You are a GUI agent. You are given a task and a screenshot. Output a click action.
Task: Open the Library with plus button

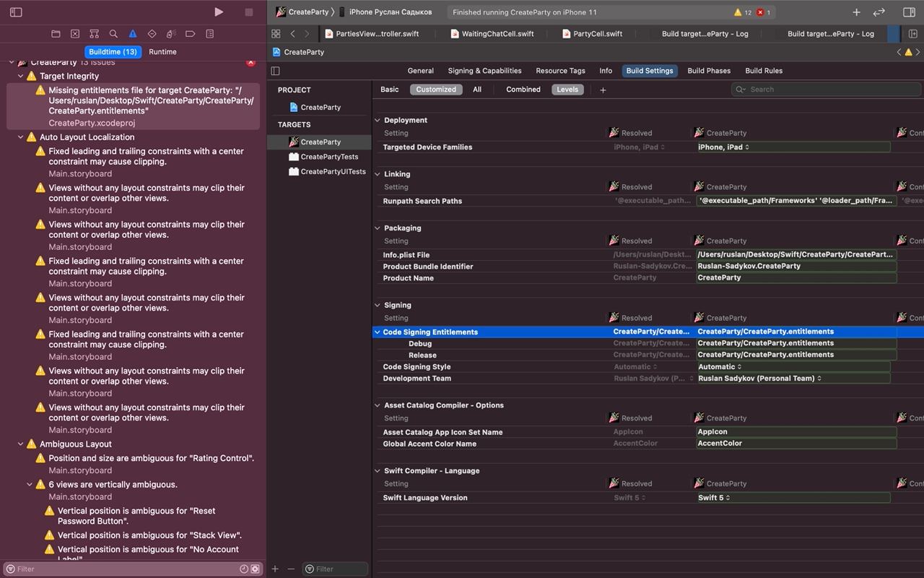[x=856, y=12]
